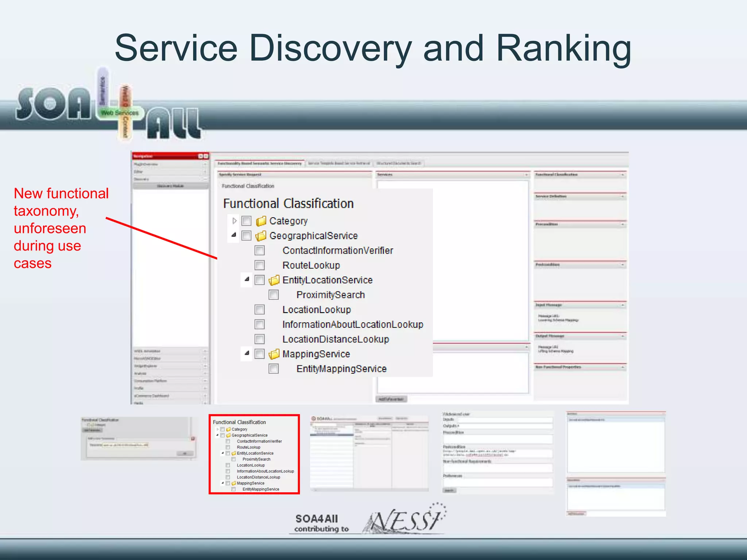The height and width of the screenshot is (560, 747).
Task: Open the SOA4All studio window thumbnail
Action: (369, 453)
